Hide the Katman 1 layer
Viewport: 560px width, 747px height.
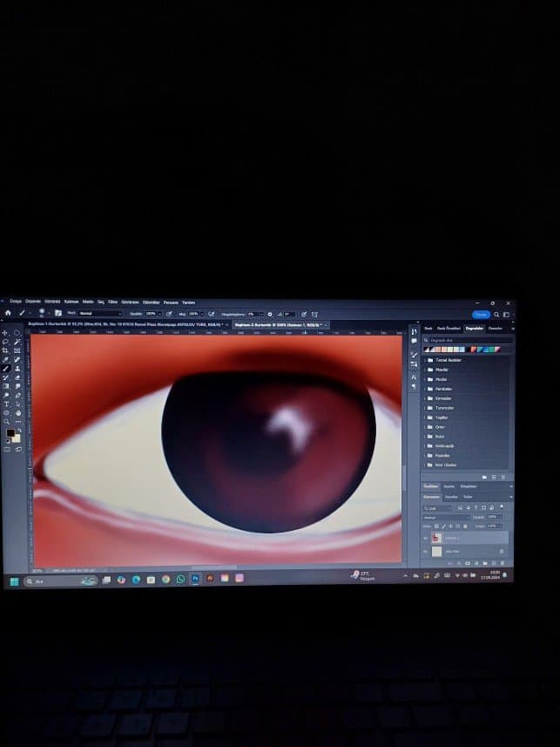click(425, 539)
